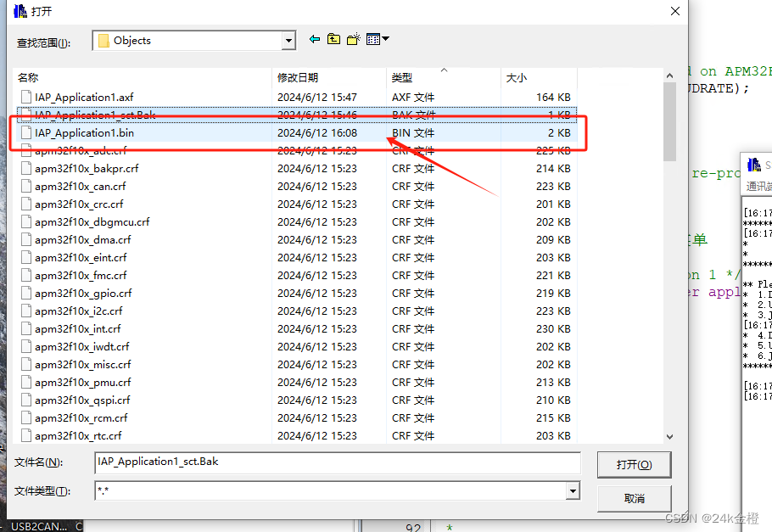Click inside the 文件名 input field
Viewport: 772px width, 532px height.
(339, 463)
